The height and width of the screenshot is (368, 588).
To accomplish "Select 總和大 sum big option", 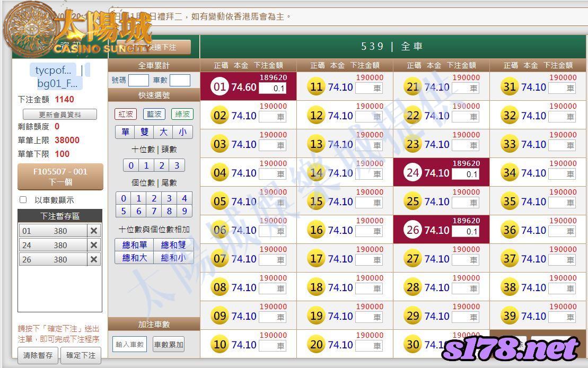I will pos(134,258).
